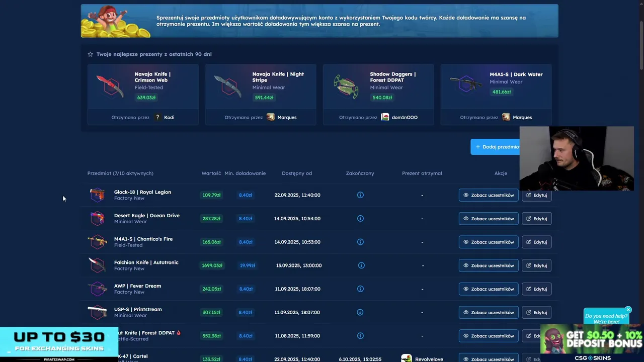
Task: Open info icon for Falchion Knife Autotronic row
Action: tap(361, 265)
